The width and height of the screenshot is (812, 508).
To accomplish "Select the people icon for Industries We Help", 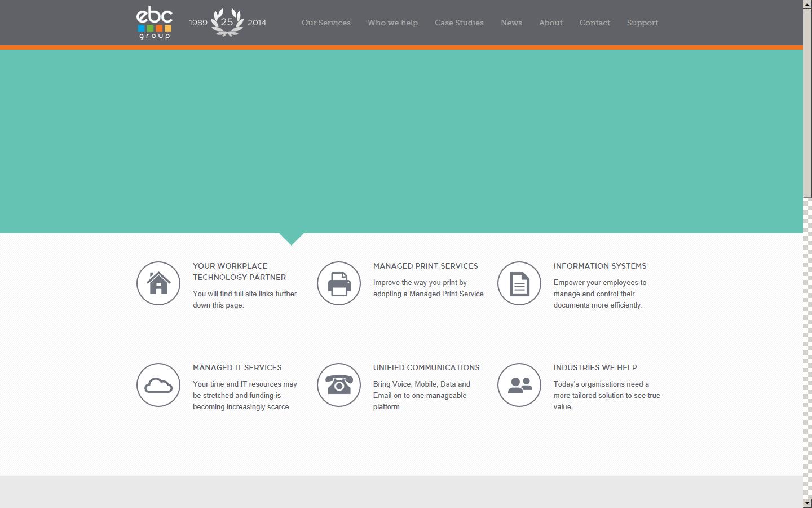I will point(519,385).
